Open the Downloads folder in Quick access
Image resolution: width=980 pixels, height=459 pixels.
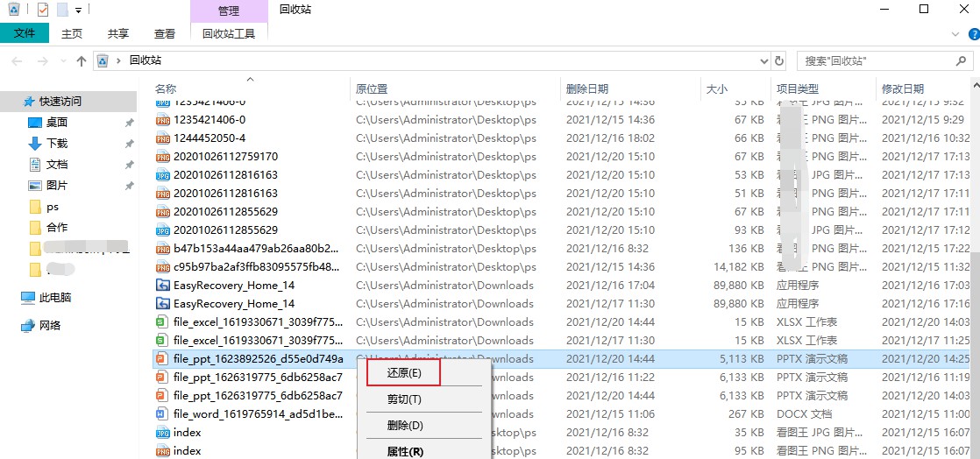click(57, 143)
